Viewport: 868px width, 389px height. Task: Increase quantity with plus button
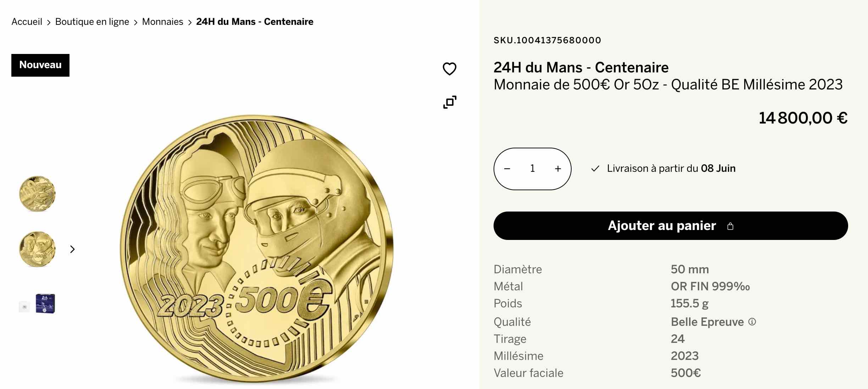point(558,169)
